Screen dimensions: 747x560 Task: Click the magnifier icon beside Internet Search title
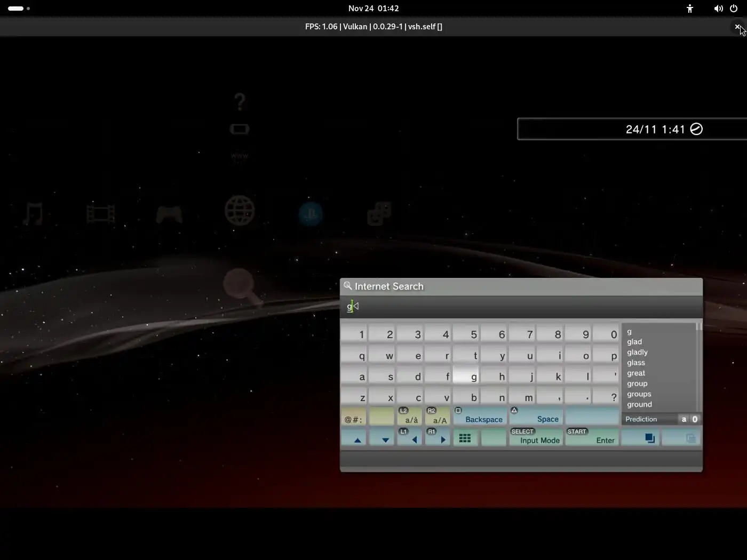tap(347, 286)
